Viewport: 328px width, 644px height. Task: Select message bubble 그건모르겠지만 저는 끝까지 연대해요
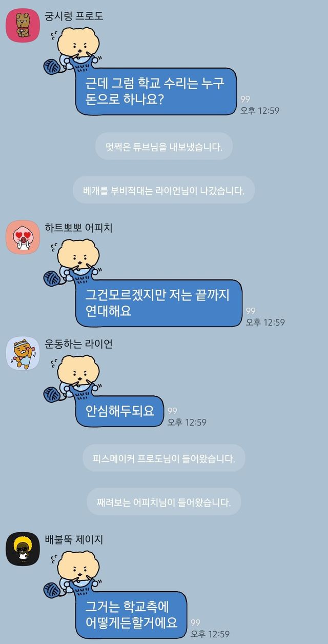pyautogui.click(x=159, y=303)
